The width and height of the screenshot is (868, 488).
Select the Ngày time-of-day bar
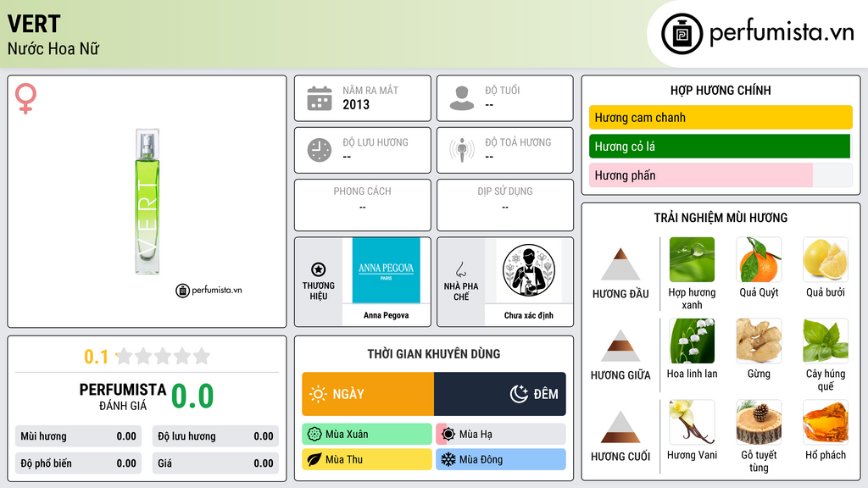point(368,394)
